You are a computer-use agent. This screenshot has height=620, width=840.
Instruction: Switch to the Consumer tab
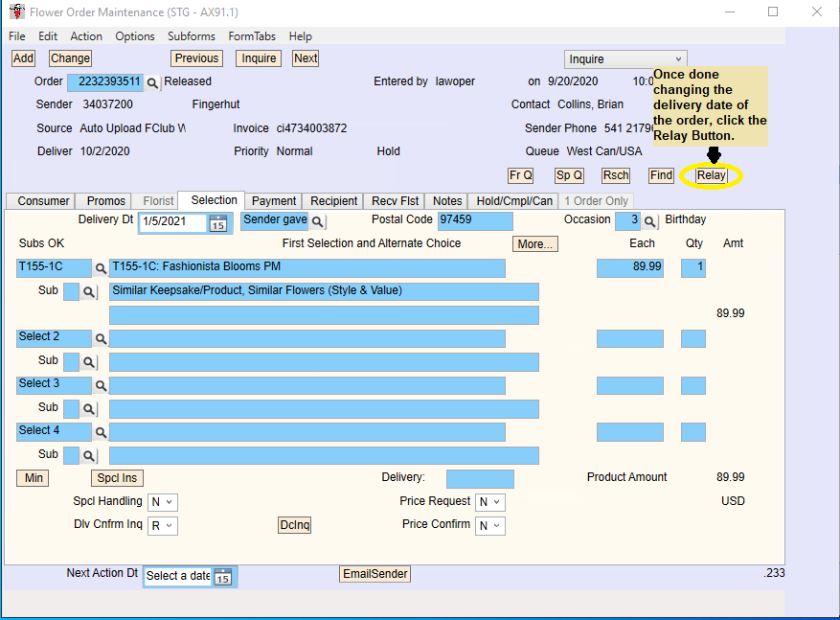tap(41, 201)
